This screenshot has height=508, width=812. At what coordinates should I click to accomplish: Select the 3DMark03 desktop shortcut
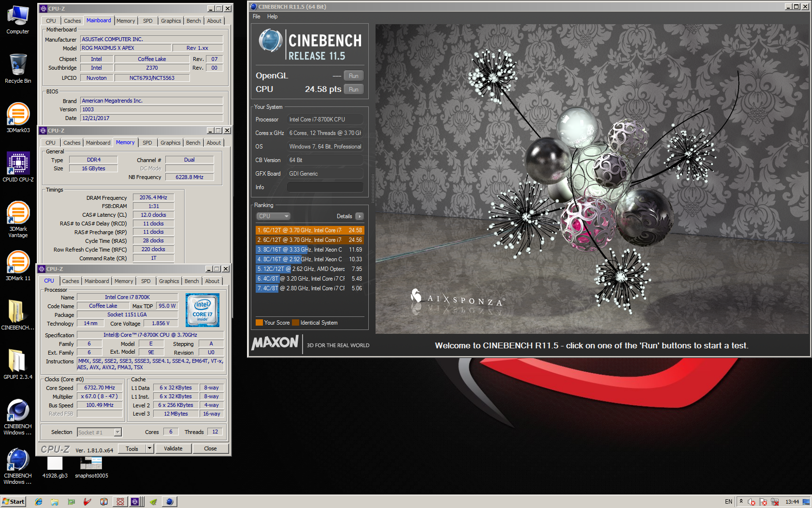[x=18, y=118]
